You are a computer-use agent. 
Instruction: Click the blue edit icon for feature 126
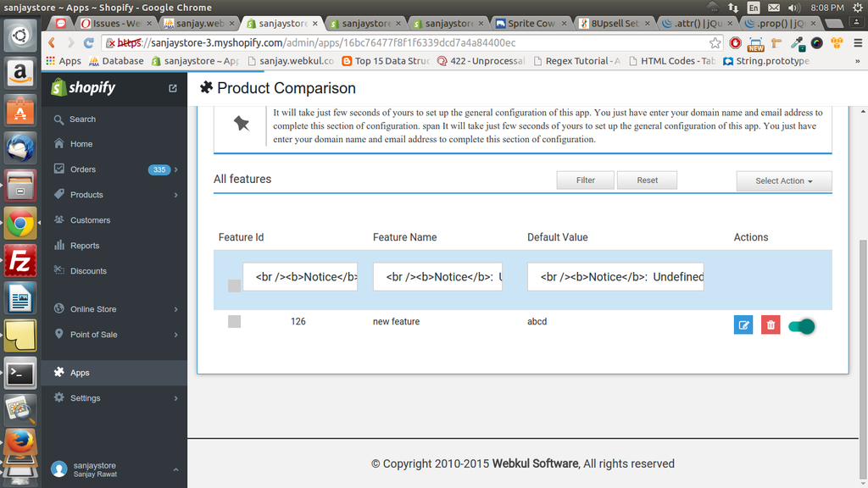coord(743,325)
